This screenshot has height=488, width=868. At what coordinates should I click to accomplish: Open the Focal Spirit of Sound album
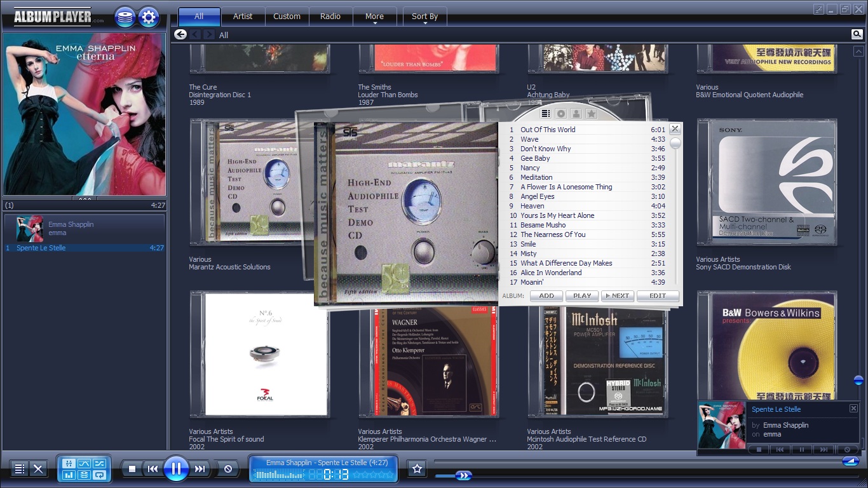click(x=259, y=354)
